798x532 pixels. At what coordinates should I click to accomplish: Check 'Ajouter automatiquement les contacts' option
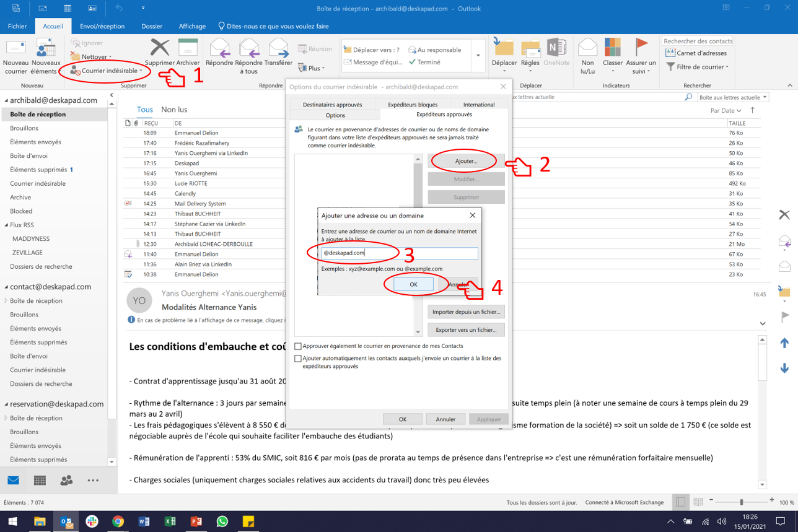point(298,359)
